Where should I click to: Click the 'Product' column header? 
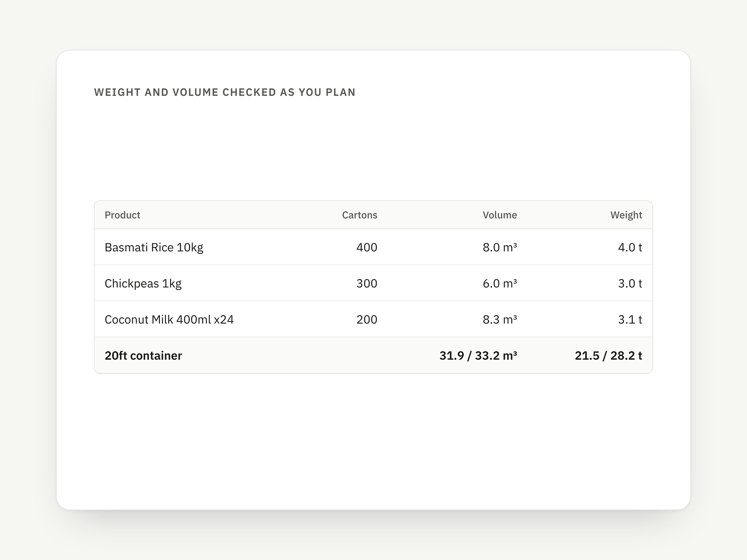[x=123, y=215]
